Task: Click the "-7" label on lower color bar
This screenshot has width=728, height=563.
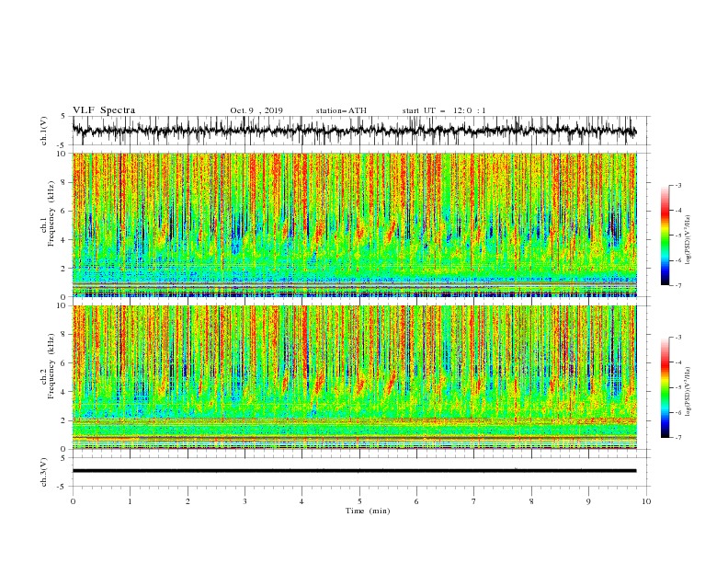Action: click(x=678, y=438)
